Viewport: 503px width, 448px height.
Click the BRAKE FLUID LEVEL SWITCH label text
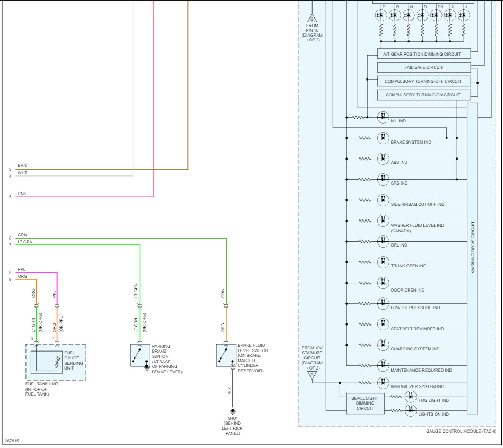pos(253,358)
